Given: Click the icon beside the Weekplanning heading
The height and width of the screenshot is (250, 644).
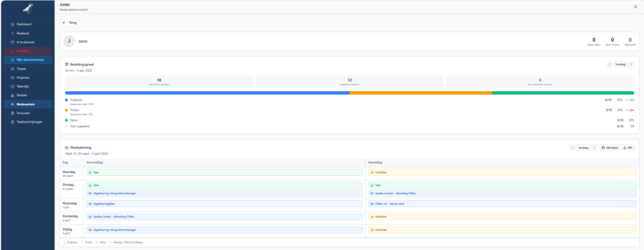Looking at the screenshot, I should point(67,147).
